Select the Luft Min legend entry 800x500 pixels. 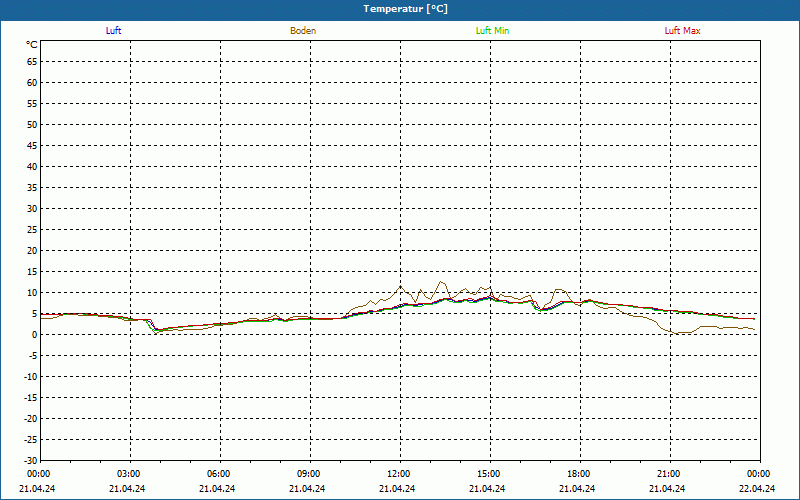tap(492, 31)
